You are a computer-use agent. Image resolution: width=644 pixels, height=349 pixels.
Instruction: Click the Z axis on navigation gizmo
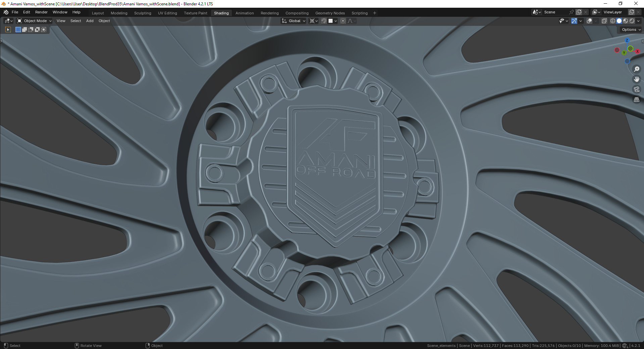click(x=627, y=40)
